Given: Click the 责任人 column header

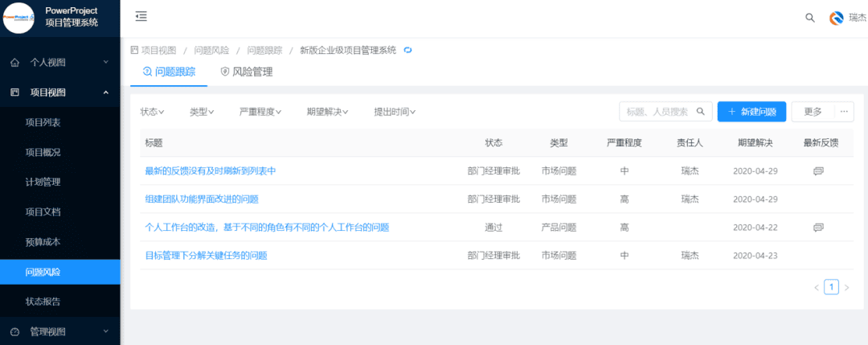Looking at the screenshot, I should tap(690, 143).
